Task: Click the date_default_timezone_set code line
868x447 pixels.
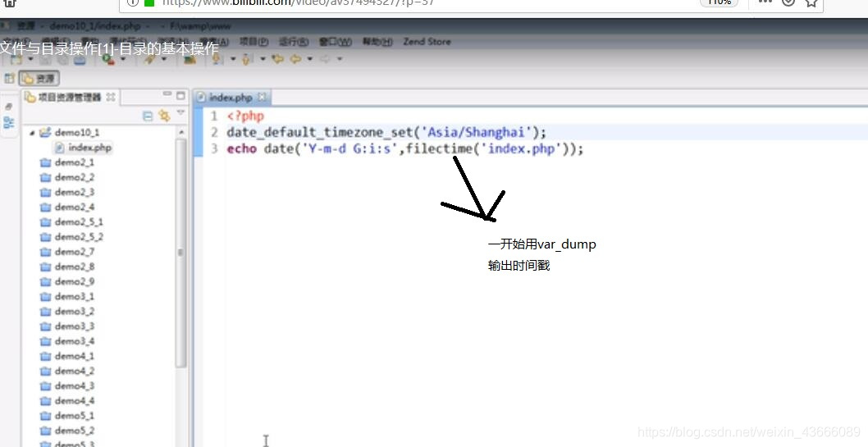Action: pos(386,133)
